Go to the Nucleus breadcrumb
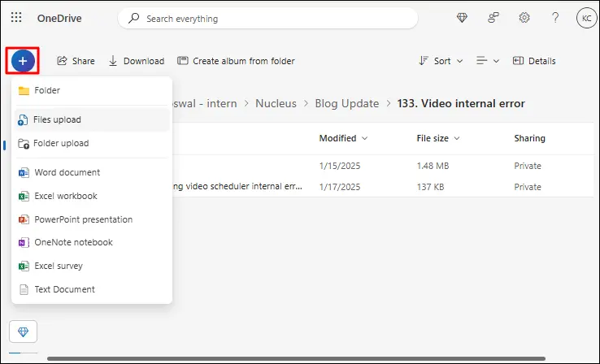The image size is (600, 364). point(276,103)
